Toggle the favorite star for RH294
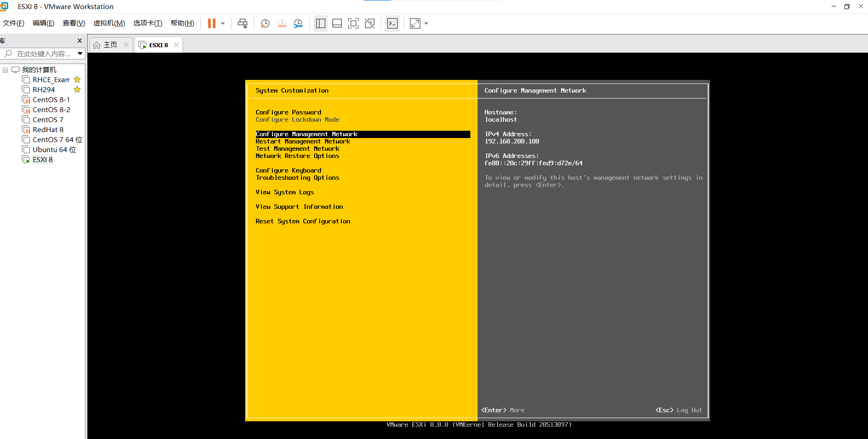The height and width of the screenshot is (439, 868). (77, 89)
